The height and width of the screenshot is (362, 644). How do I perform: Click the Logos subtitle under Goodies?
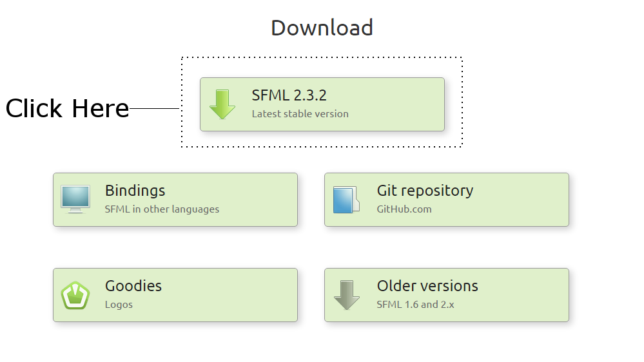pyautogui.click(x=119, y=305)
